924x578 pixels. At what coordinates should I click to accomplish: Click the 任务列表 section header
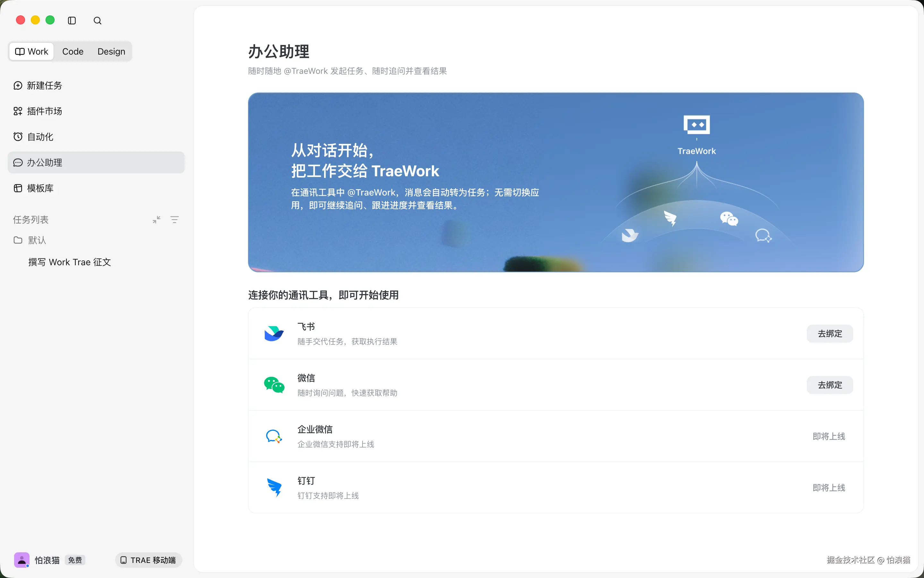[x=30, y=220]
